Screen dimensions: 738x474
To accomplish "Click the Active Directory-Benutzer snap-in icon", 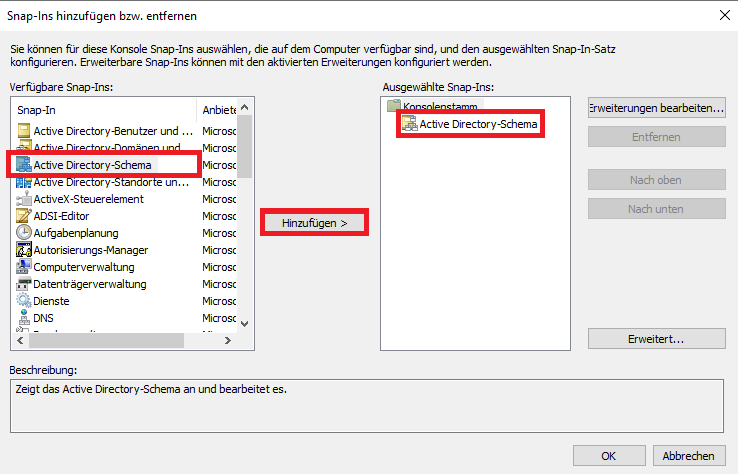I will pos(24,131).
